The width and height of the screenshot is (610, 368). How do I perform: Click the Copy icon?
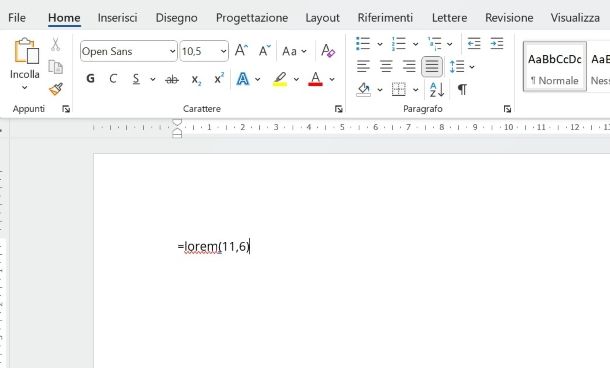point(56,67)
